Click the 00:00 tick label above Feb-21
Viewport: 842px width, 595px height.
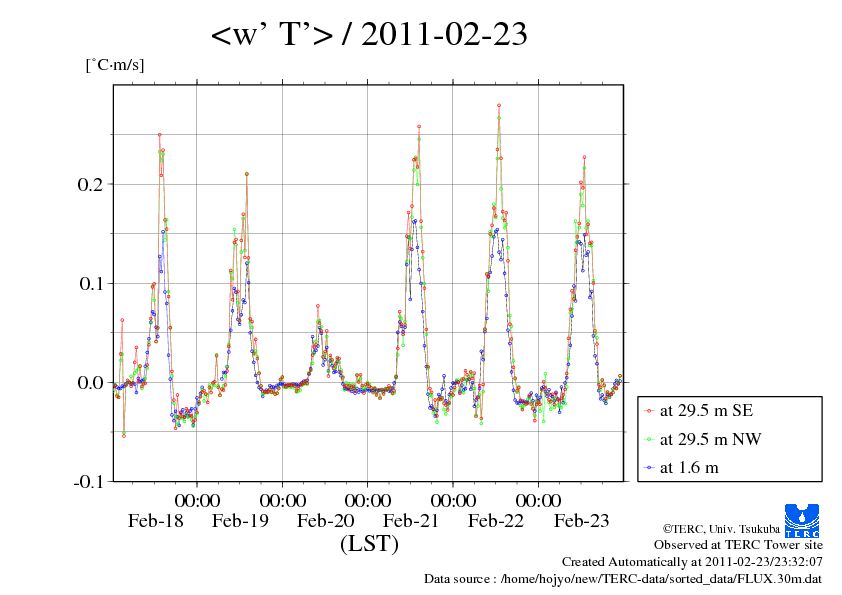pos(368,500)
